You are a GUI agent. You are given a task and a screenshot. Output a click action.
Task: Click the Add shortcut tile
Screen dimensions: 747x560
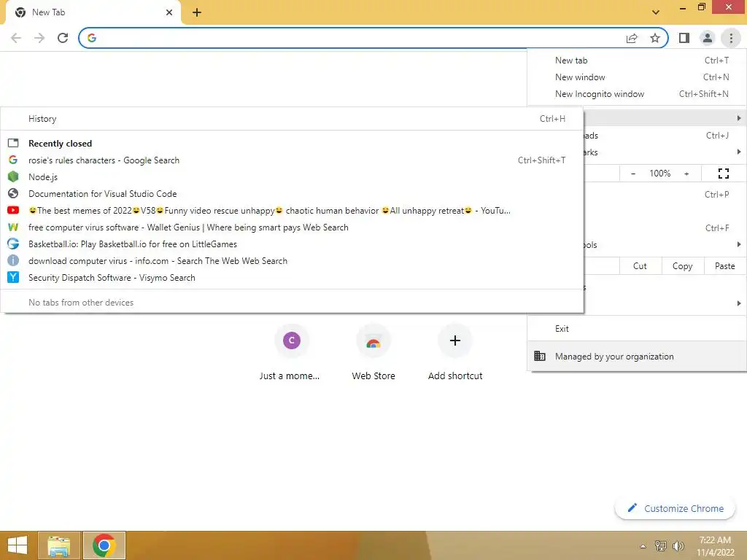[455, 352]
